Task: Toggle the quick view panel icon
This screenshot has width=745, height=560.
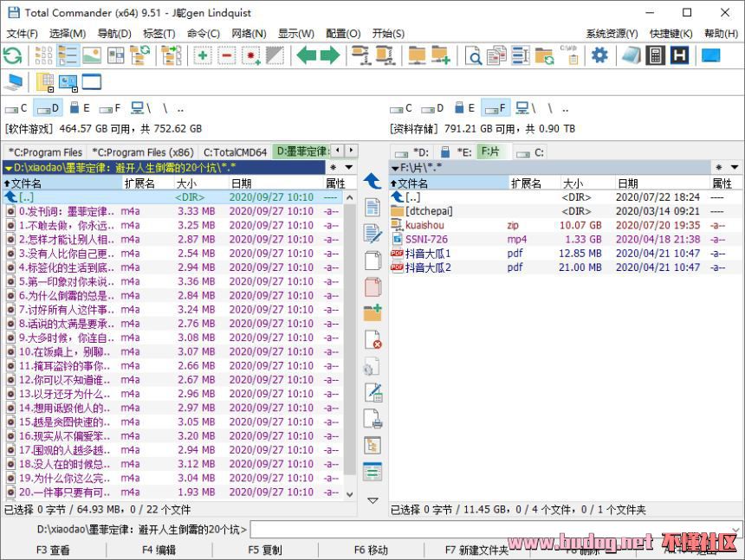Action: coord(115,55)
